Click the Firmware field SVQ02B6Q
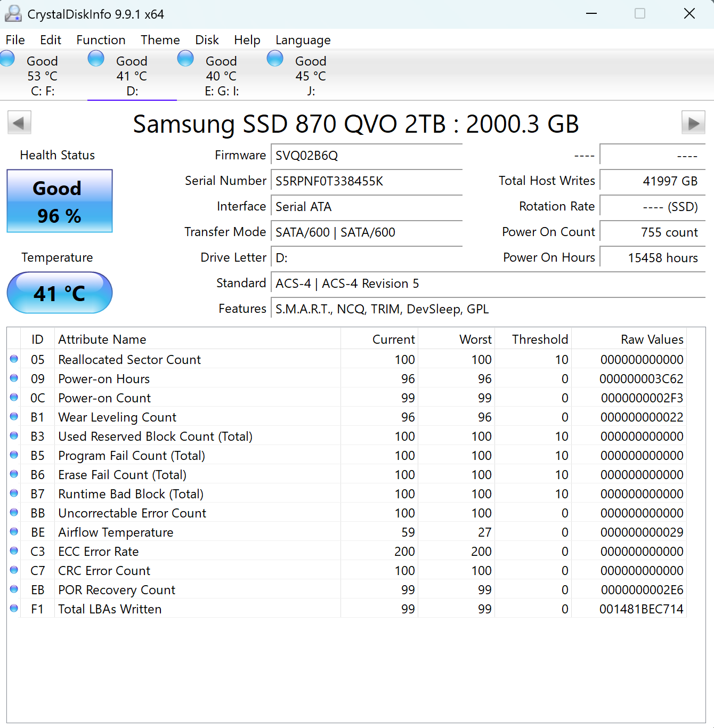Screen dimensions: 714x728 (367, 155)
